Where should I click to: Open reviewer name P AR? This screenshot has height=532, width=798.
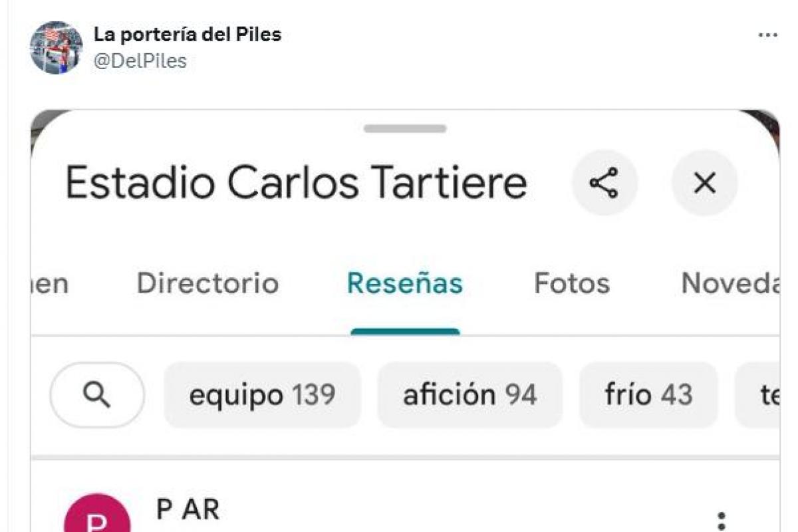[x=188, y=509]
